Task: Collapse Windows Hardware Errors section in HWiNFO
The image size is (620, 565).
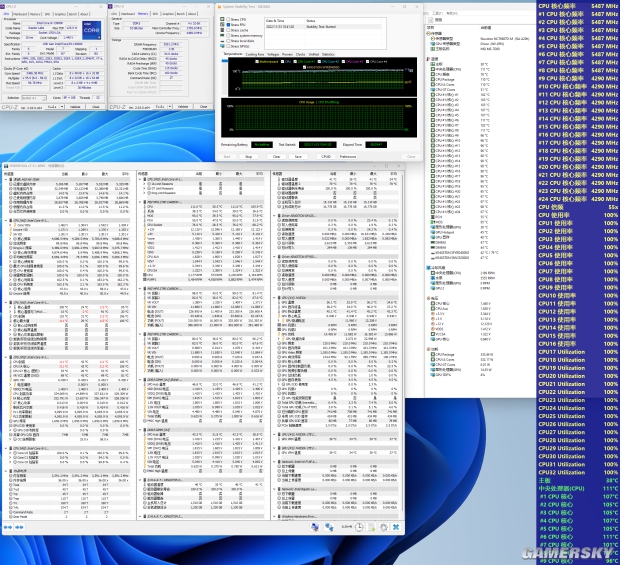Action: click(x=274, y=516)
